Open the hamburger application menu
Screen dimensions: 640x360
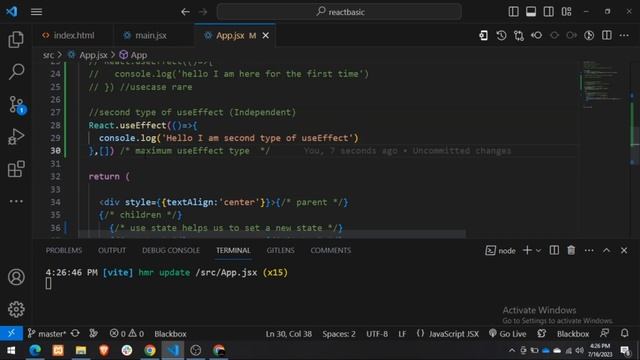pos(36,12)
